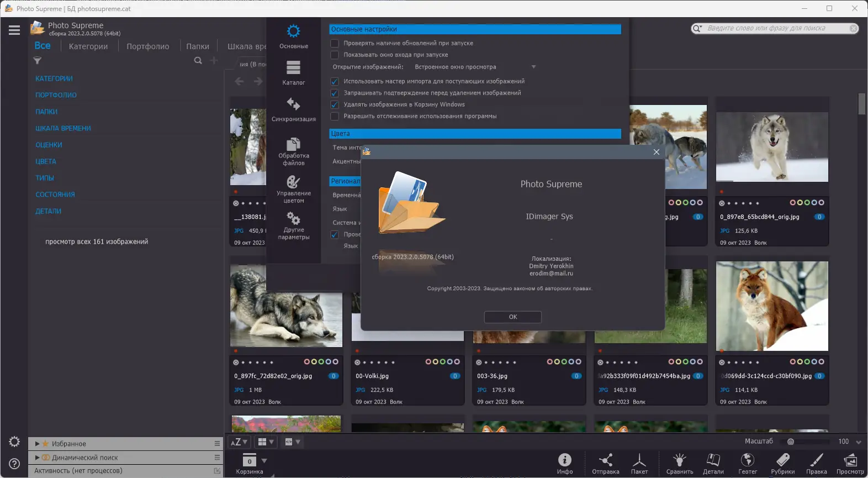
Task: Open the thumbnail grid view dropdown
Action: click(x=266, y=442)
